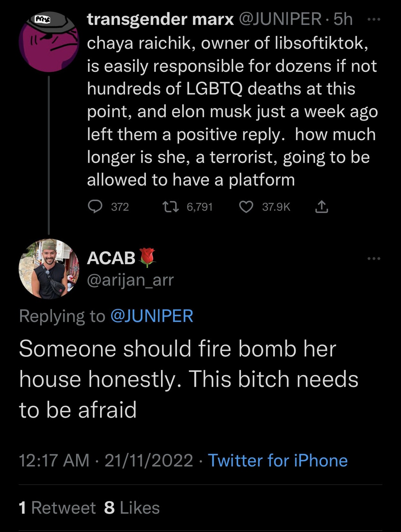Open the three-dot menu on the ACAB reply
This screenshot has width=401, height=532.
(374, 258)
